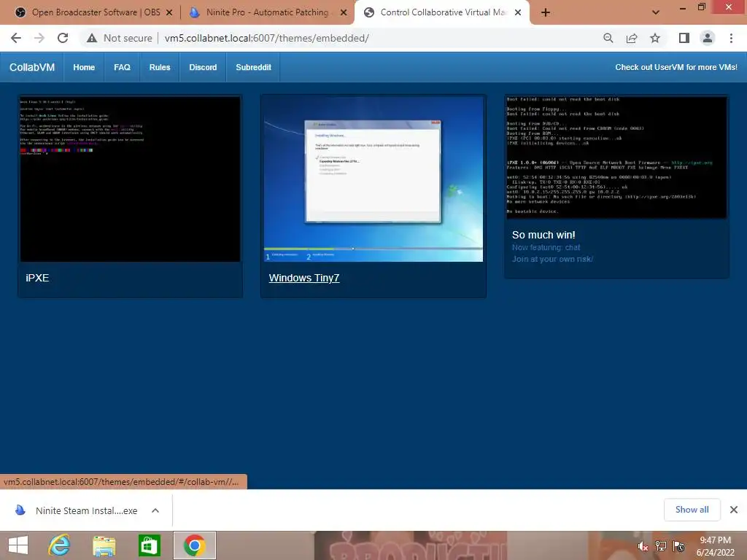This screenshot has width=747, height=560.
Task: Expand the tab search chevron
Action: click(656, 12)
